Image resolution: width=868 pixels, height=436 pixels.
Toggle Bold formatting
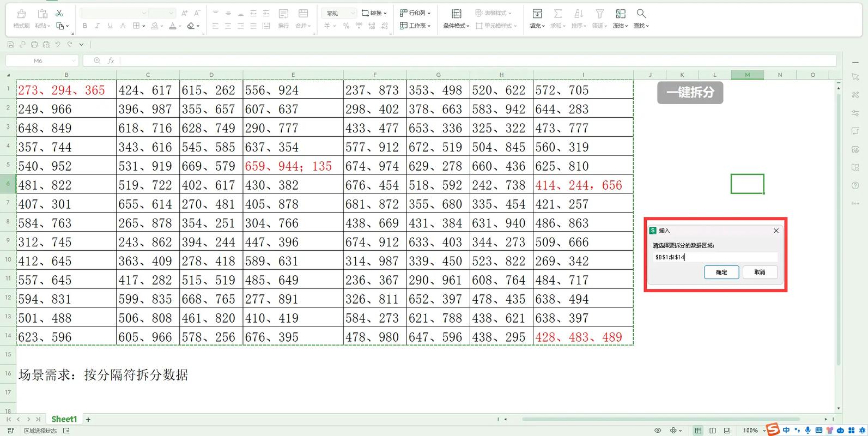coord(85,26)
